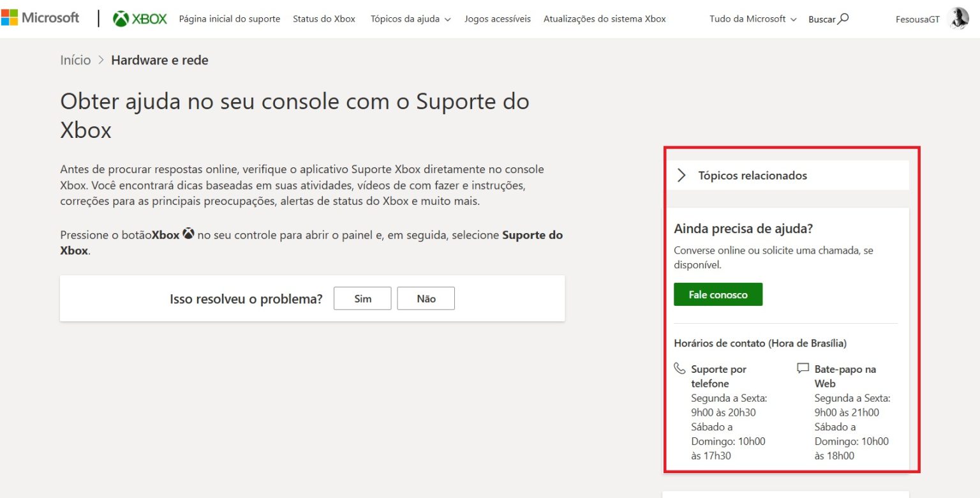980x498 pixels.
Task: Click the Xbox logo in the navigation bar
Action: pos(139,19)
